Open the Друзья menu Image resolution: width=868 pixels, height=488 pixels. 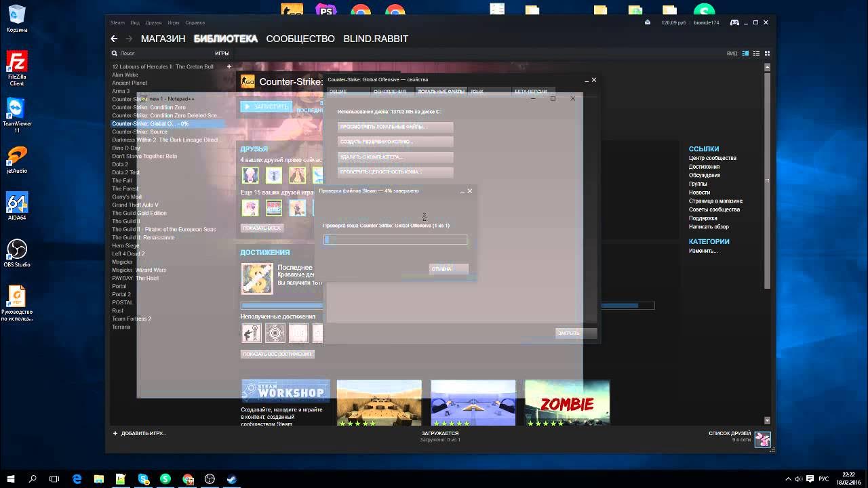[x=153, y=22]
